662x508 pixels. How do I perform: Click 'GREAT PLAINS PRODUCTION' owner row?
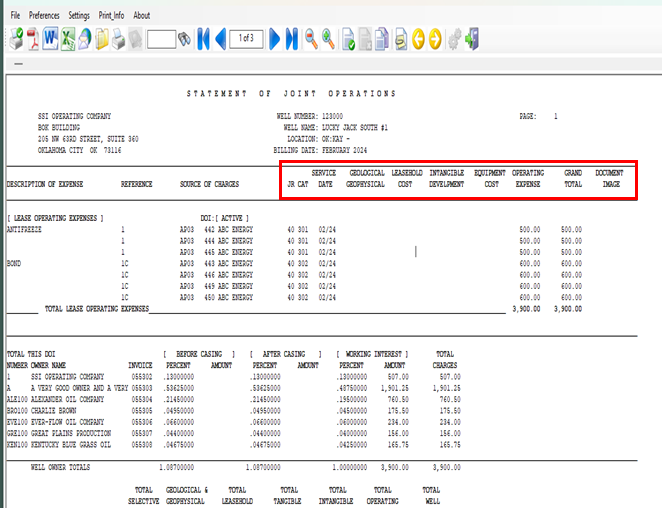pos(71,434)
